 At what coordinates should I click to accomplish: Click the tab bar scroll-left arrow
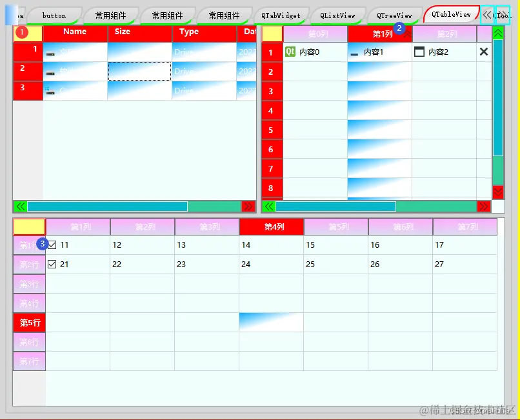[x=487, y=15]
